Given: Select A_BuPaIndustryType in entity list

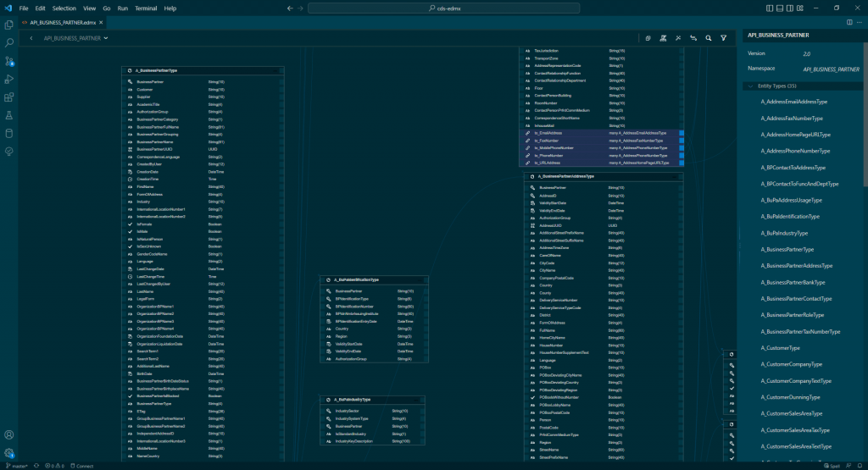Looking at the screenshot, I should [x=784, y=234].
